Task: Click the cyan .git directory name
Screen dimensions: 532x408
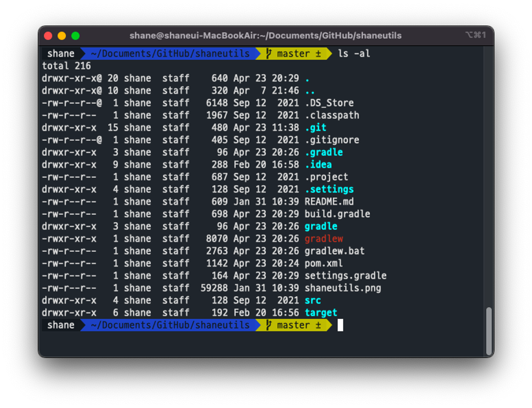Action: click(315, 128)
